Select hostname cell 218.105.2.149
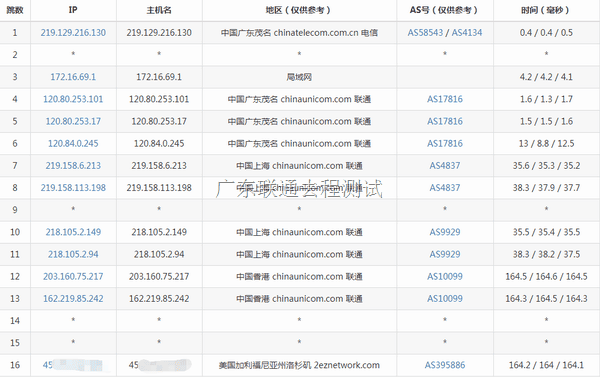Viewport: 600px width, 378px height. 159,232
